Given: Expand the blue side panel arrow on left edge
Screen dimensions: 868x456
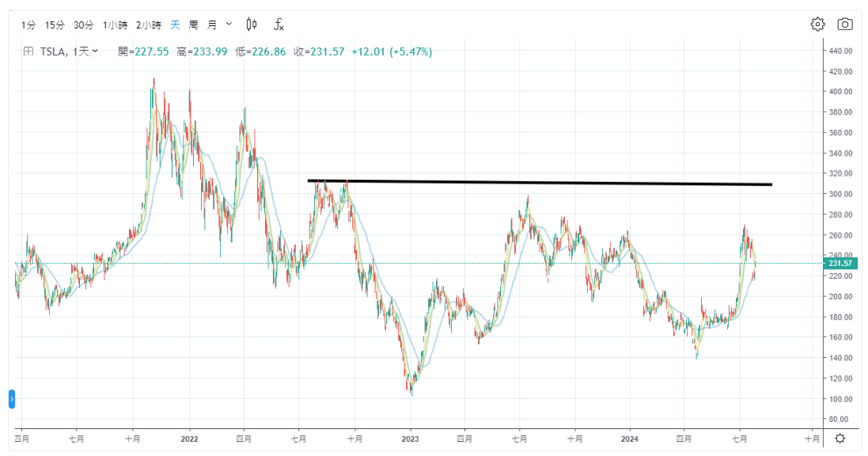Looking at the screenshot, I should pyautogui.click(x=12, y=399).
